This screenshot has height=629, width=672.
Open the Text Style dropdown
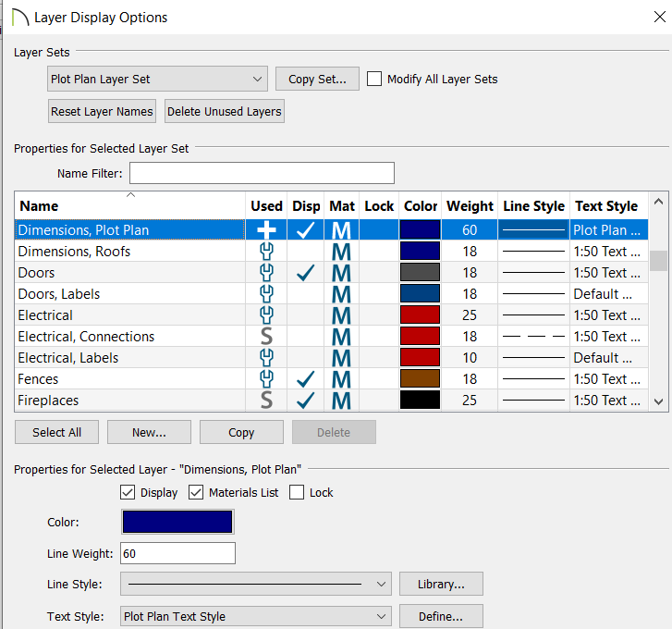coord(256,616)
